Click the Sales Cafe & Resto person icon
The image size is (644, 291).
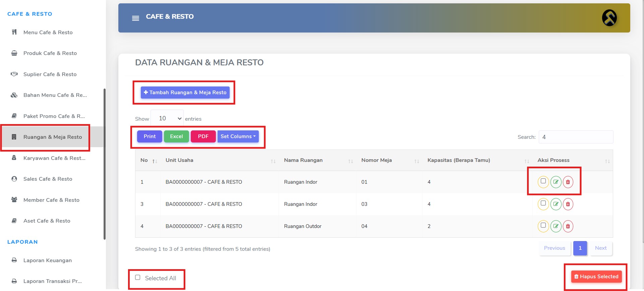point(14,179)
